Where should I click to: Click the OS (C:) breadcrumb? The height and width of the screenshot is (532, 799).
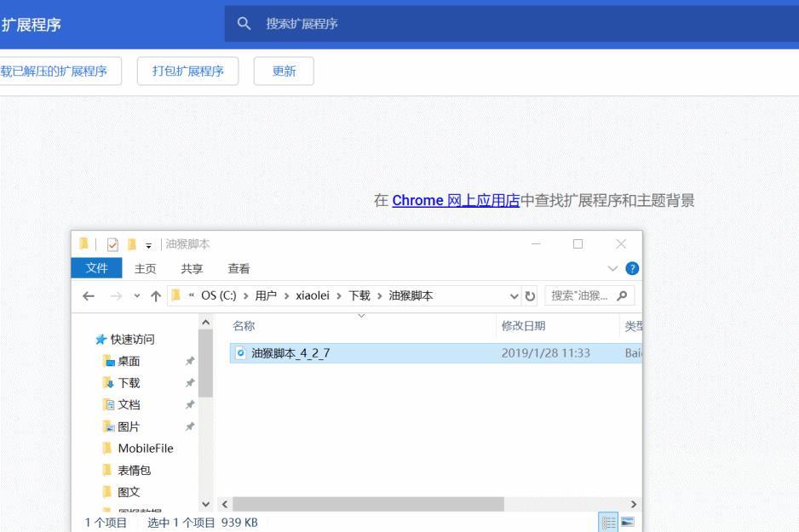tap(219, 295)
